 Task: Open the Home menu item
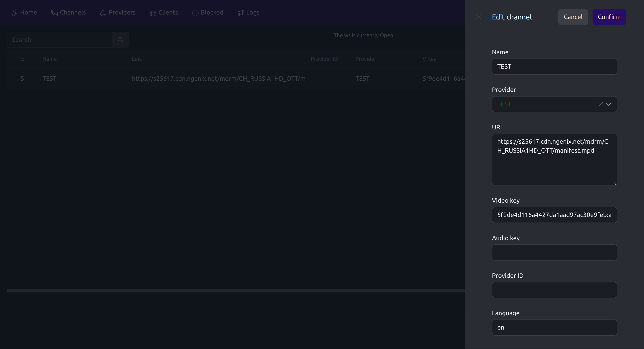tap(25, 13)
